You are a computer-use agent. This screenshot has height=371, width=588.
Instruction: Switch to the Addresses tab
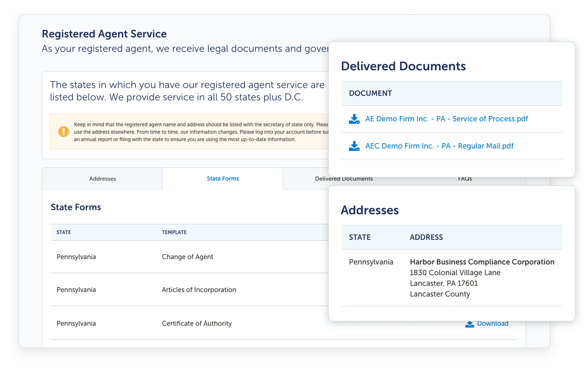pos(102,179)
